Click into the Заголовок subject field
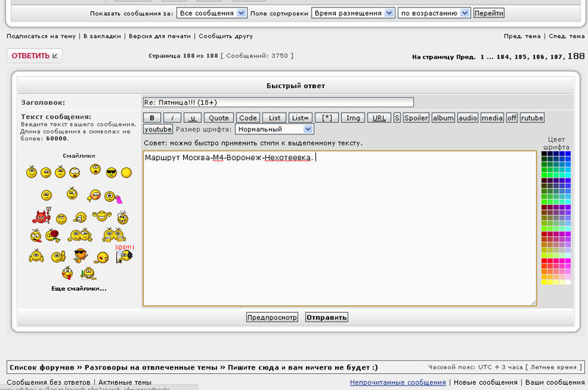This screenshot has width=588, height=390. 278,102
